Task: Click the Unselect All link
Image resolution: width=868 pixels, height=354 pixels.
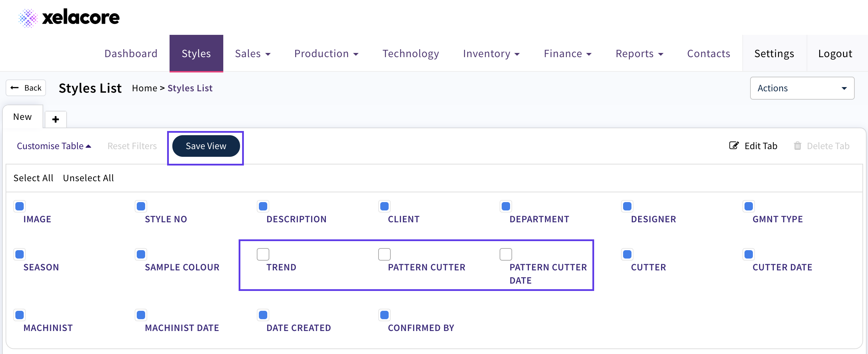Action: tap(88, 178)
